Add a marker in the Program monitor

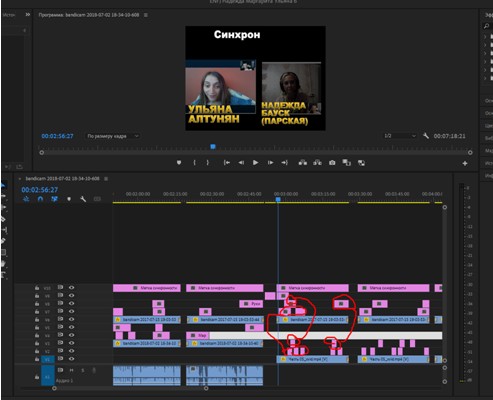point(179,163)
